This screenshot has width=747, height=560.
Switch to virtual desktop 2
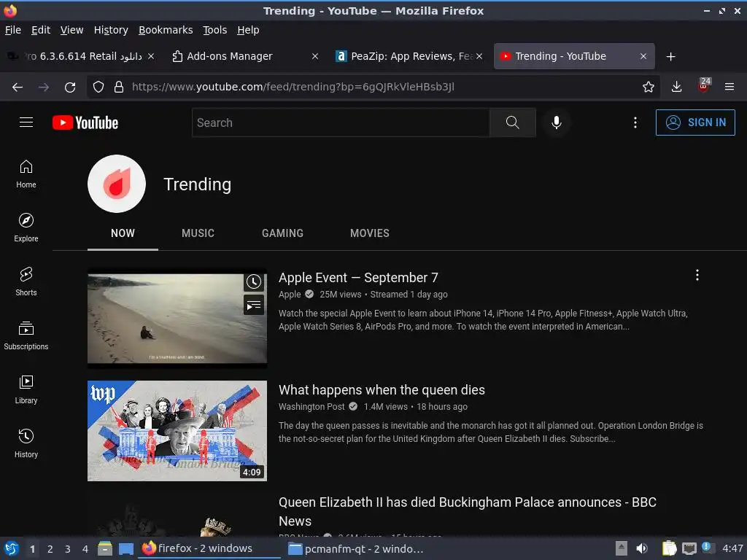pos(50,549)
